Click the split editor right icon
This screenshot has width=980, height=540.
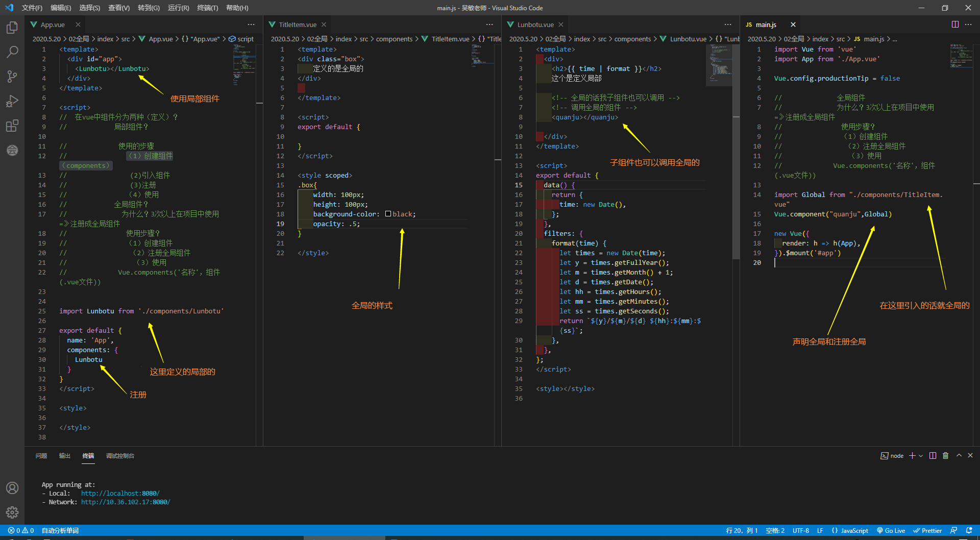point(955,24)
